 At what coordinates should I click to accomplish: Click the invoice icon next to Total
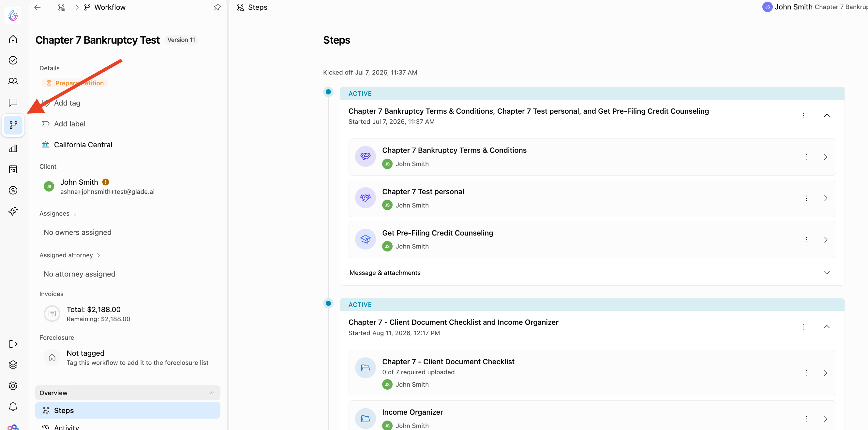click(52, 313)
